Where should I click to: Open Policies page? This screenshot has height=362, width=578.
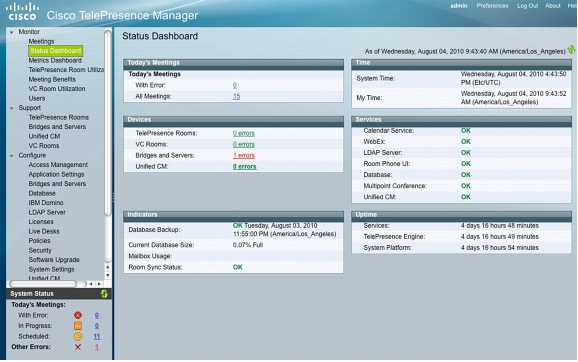coord(39,241)
